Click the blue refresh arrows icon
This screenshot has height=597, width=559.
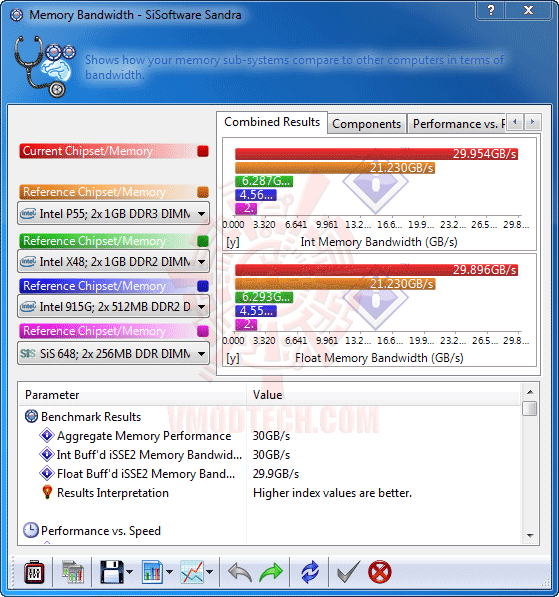tap(310, 572)
